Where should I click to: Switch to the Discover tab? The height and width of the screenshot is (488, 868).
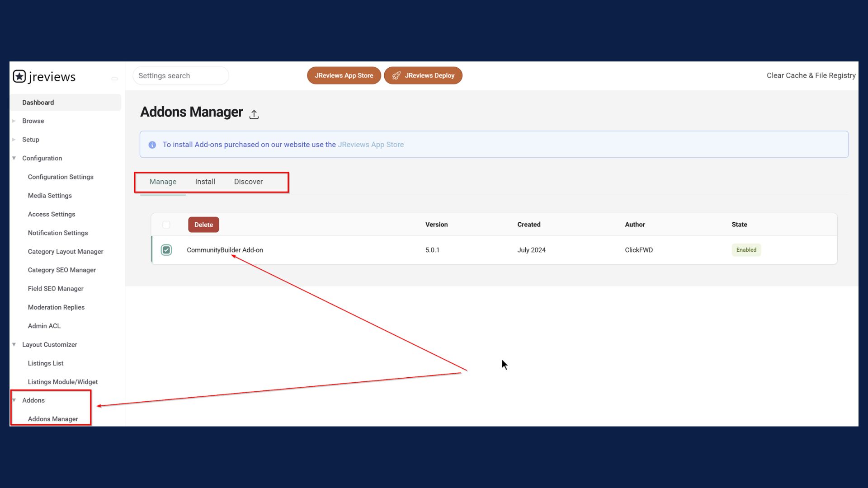coord(248,181)
